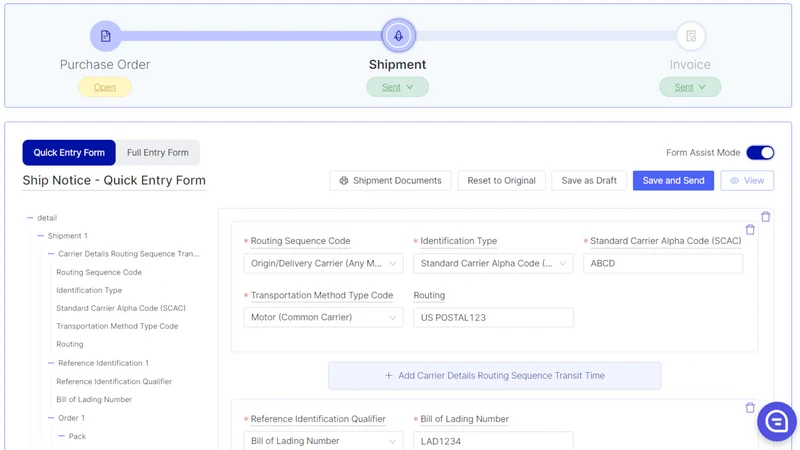The image size is (800, 450).
Task: Collapse the Pack tree node
Action: coord(62,436)
